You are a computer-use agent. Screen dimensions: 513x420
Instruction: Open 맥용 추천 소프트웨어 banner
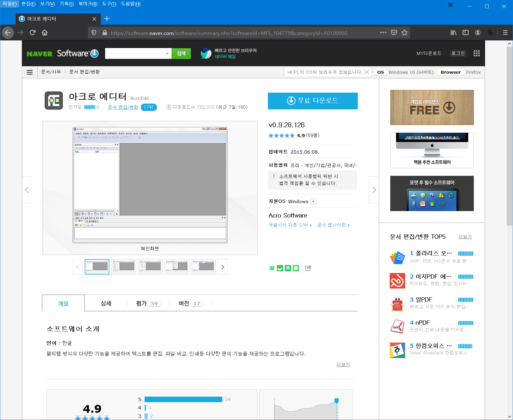click(x=432, y=150)
